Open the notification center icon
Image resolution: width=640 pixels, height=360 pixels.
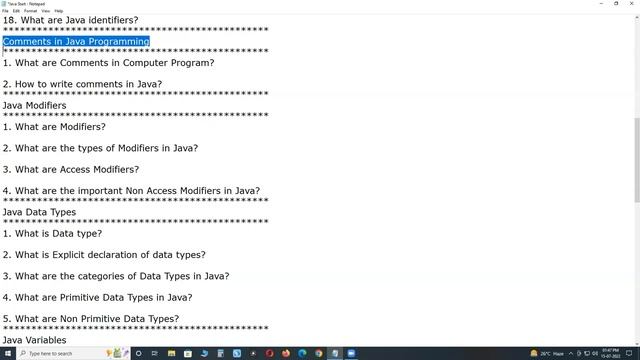(629, 353)
